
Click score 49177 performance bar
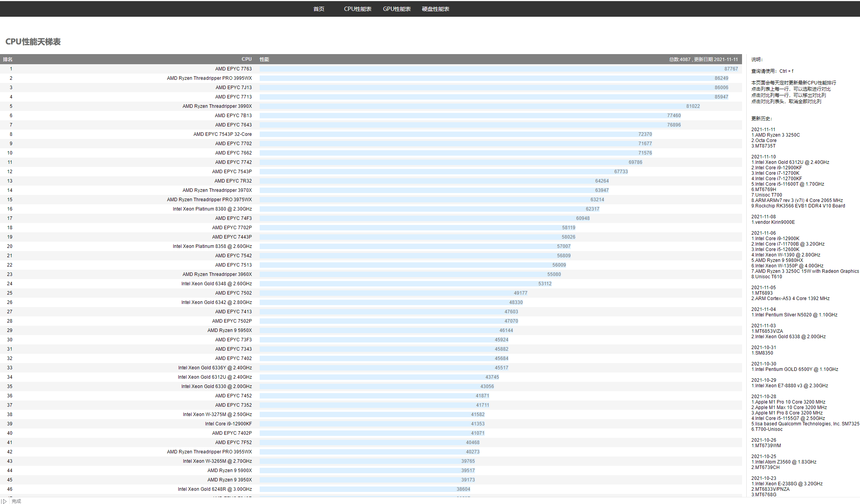394,293
